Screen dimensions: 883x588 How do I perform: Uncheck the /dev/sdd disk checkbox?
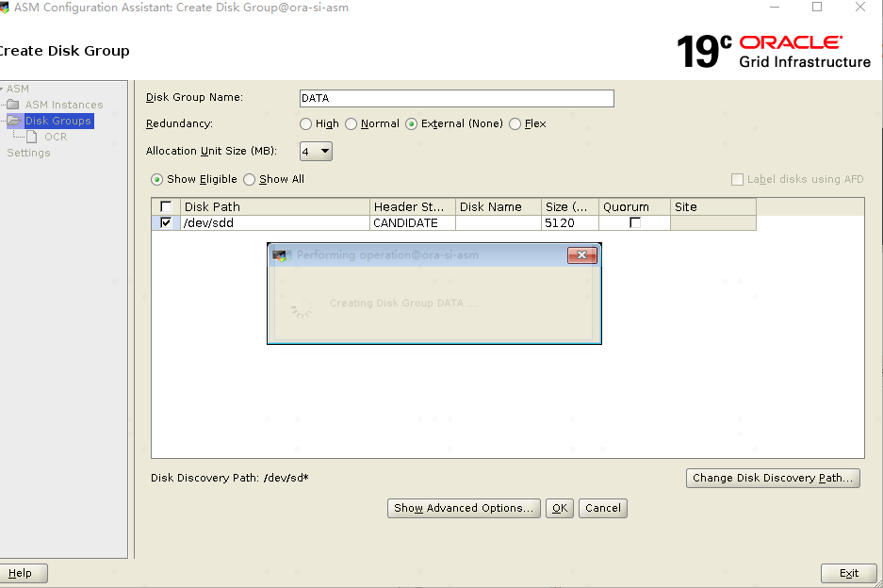point(166,222)
